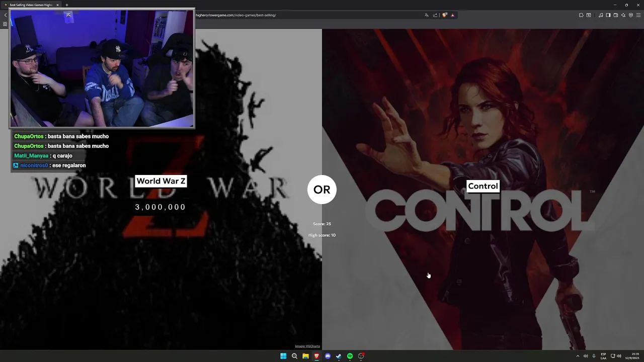Open the browser extensions puzzle icon
Image resolution: width=644 pixels, height=362 pixels.
point(581,15)
